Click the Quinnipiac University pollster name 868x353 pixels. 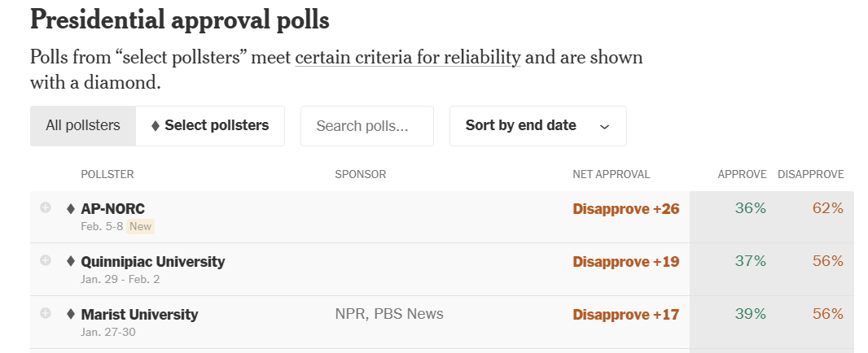(x=153, y=262)
